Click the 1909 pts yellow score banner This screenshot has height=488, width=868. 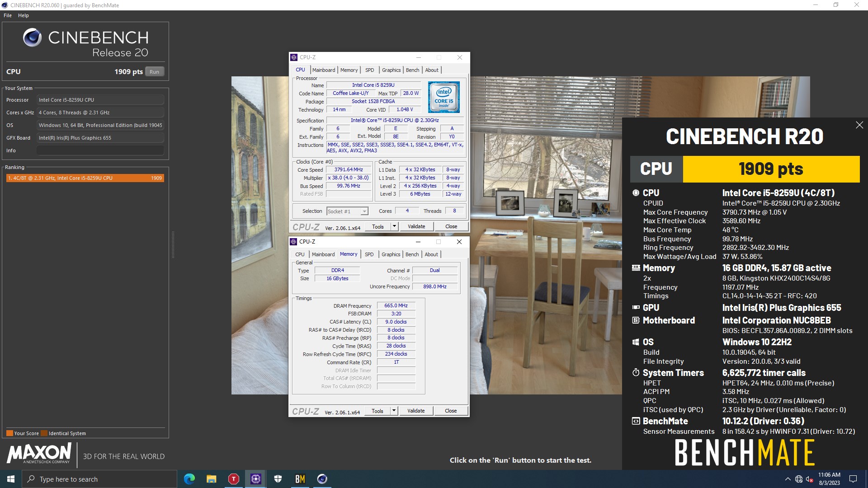click(771, 169)
